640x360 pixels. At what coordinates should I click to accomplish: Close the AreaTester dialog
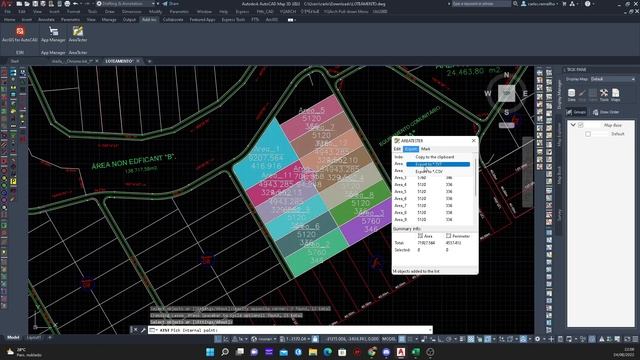point(473,141)
